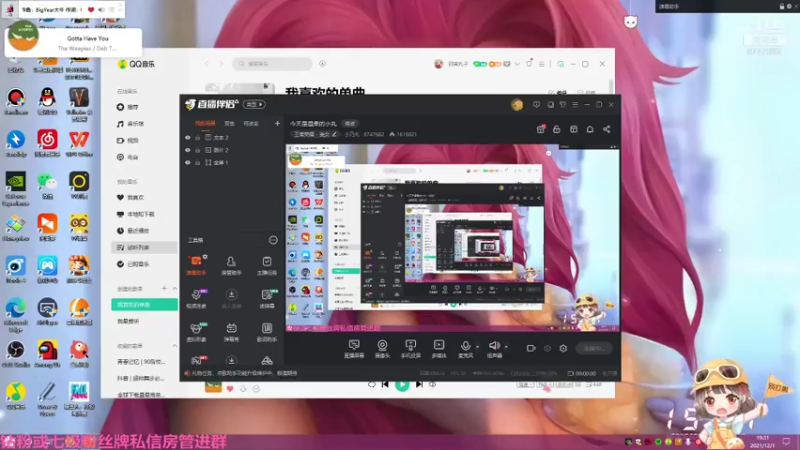
Task: Open 直播伴侣 settings gear
Action: point(563,348)
